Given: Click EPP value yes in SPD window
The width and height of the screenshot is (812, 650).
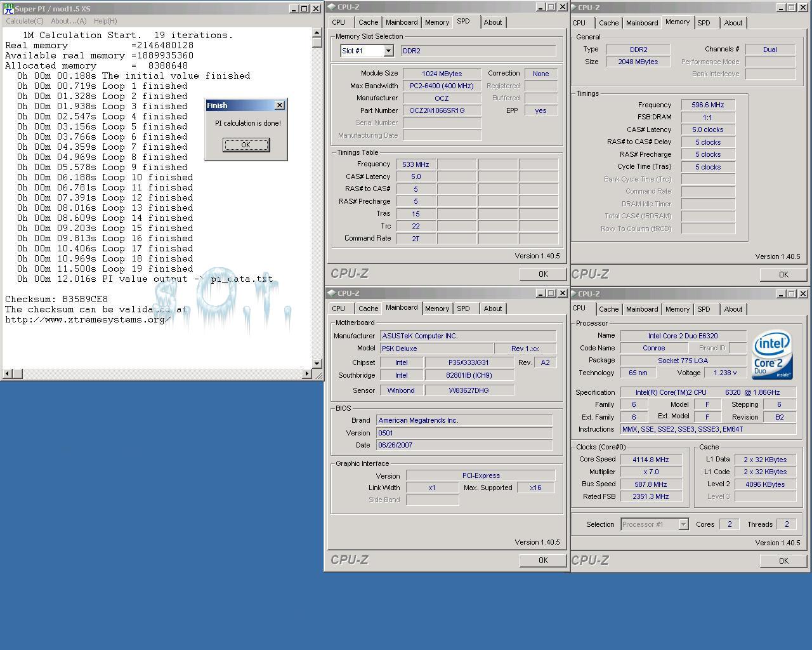Looking at the screenshot, I should point(541,110).
